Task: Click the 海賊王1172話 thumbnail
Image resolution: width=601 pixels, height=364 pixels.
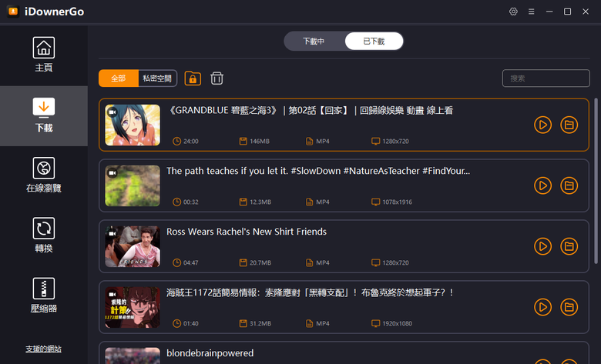Action: 133,307
